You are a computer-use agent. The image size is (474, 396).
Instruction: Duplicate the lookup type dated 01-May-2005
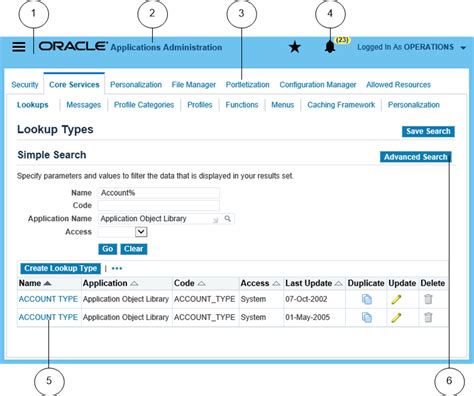(366, 317)
